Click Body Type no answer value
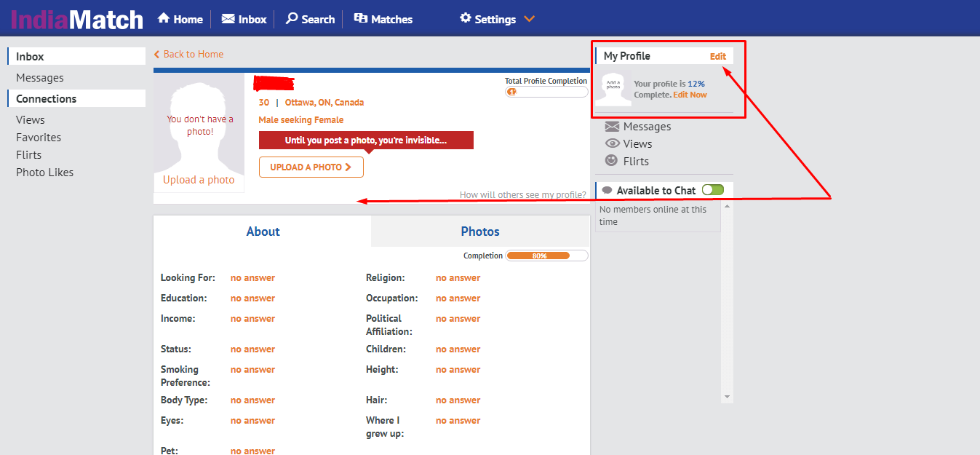The width and height of the screenshot is (980, 455). [252, 400]
